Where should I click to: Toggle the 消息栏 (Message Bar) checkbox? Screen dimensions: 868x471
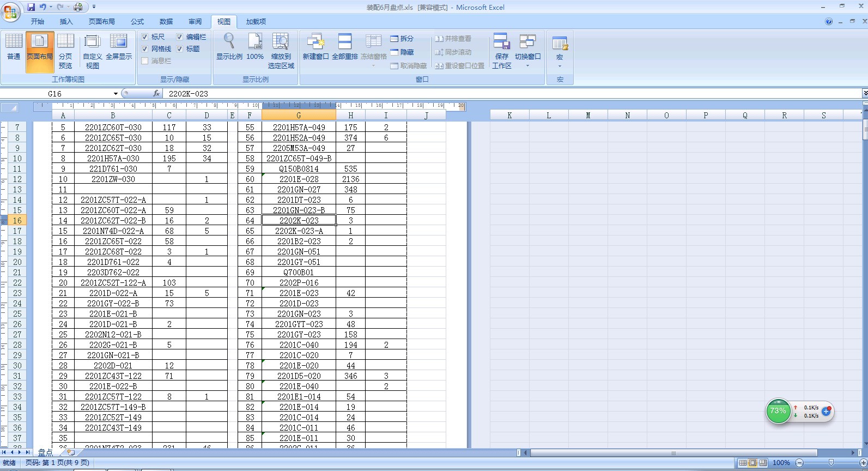tap(145, 61)
